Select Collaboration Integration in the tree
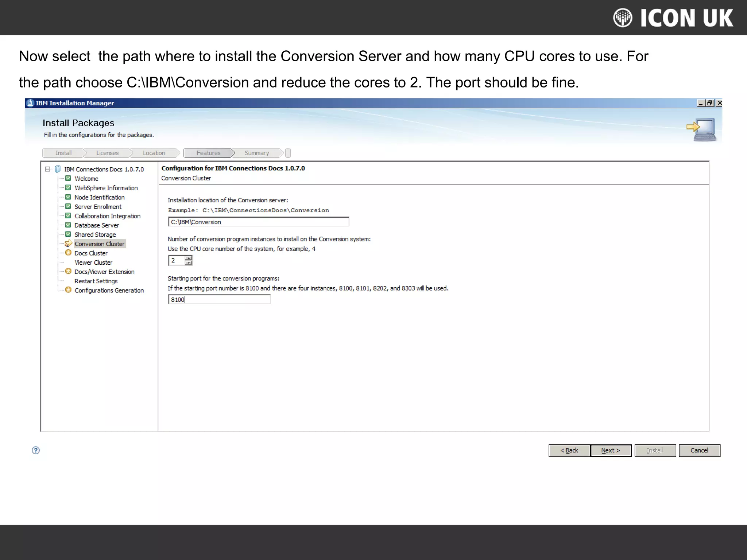The image size is (747, 560). (x=108, y=216)
